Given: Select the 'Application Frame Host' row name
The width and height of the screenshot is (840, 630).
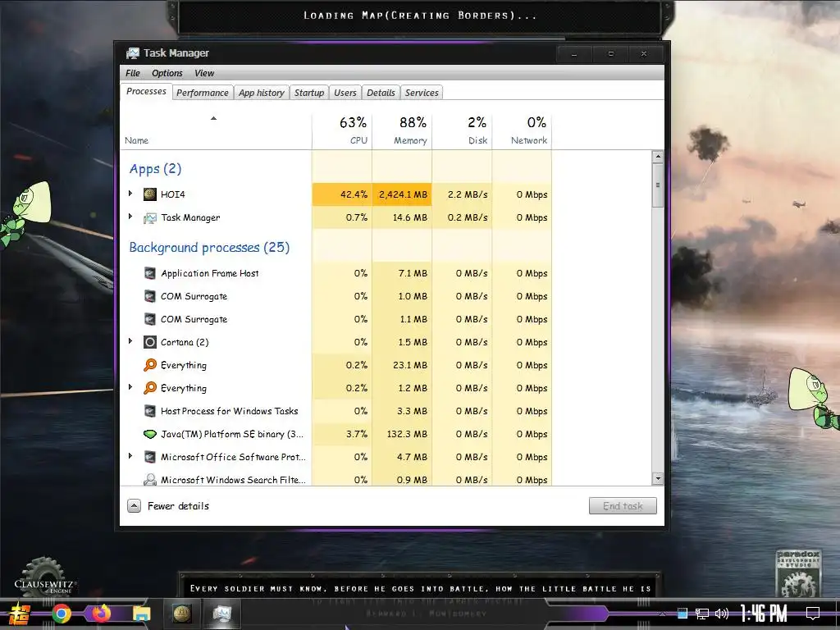Looking at the screenshot, I should pyautogui.click(x=209, y=273).
